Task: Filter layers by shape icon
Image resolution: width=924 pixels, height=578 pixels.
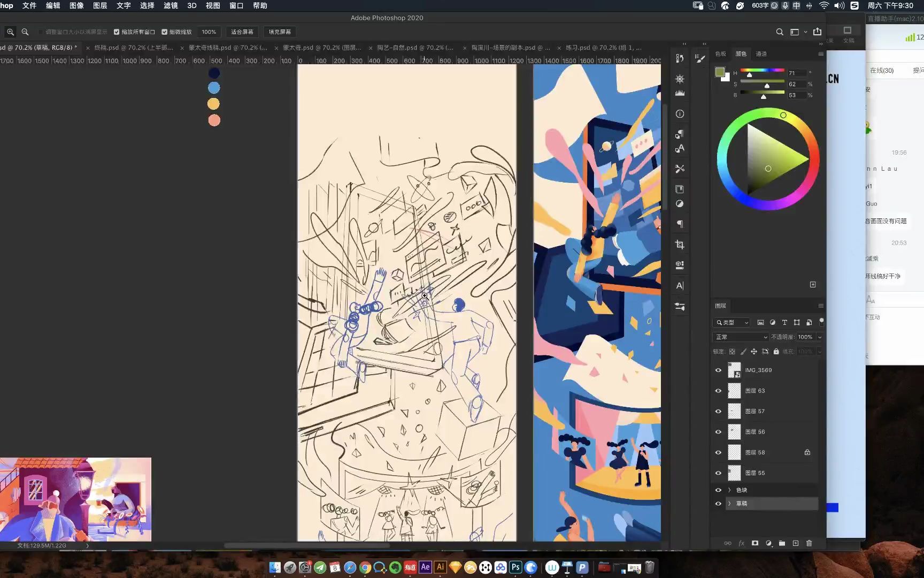Action: point(797,323)
